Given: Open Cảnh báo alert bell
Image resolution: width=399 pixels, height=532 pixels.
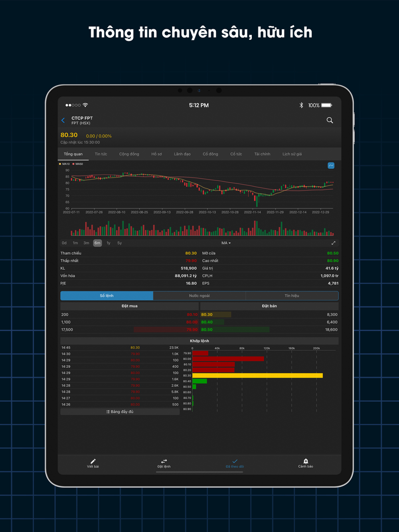Looking at the screenshot, I should coord(306,461).
